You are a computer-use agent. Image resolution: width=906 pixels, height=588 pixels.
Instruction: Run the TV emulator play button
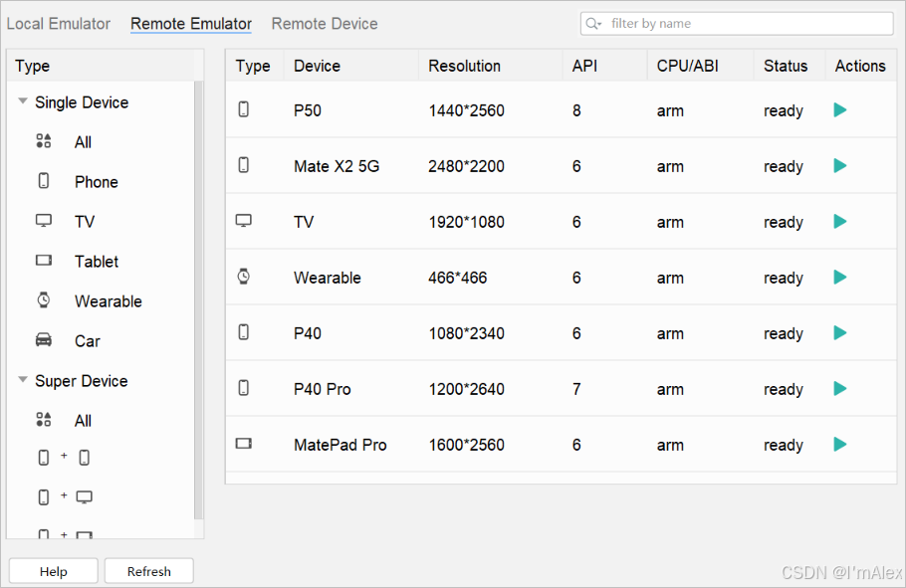pos(840,221)
